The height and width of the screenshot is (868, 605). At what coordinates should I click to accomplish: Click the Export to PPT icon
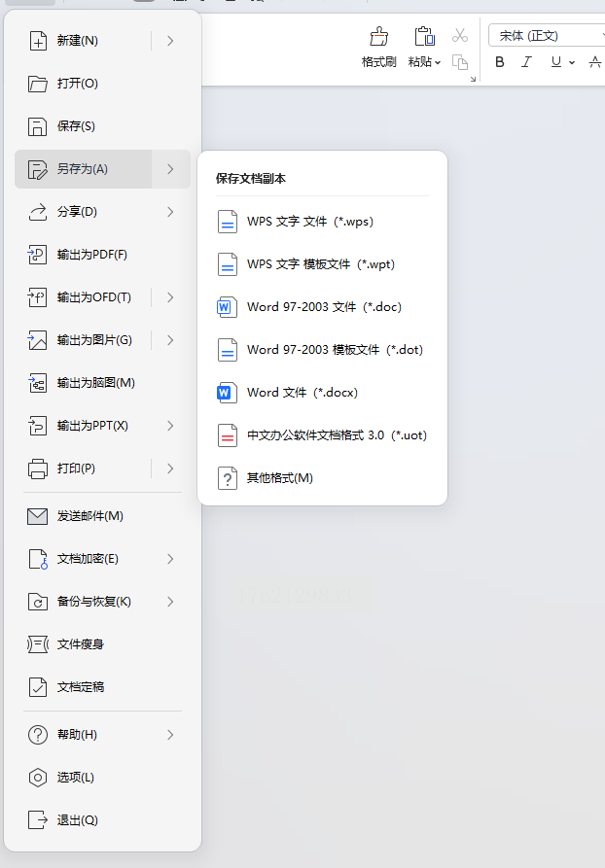click(x=38, y=426)
